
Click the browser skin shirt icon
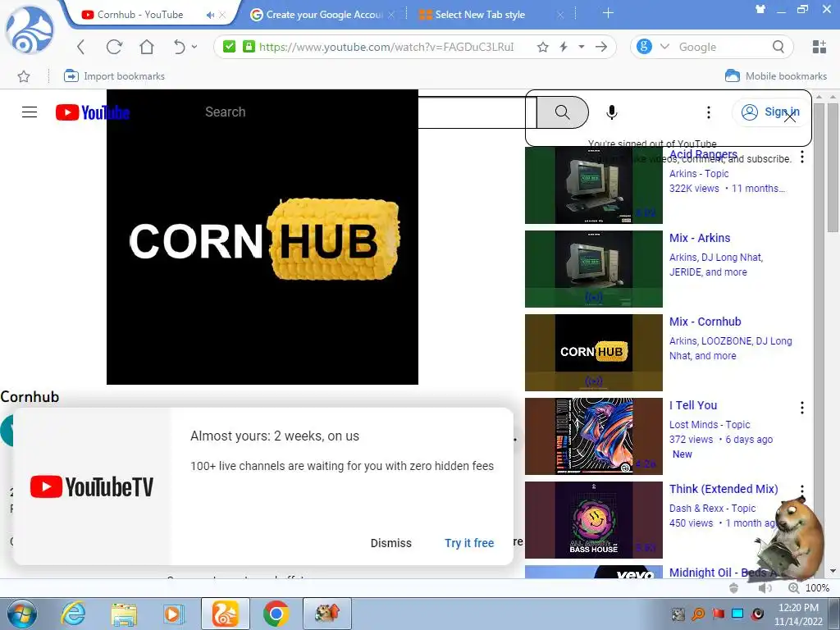760,8
